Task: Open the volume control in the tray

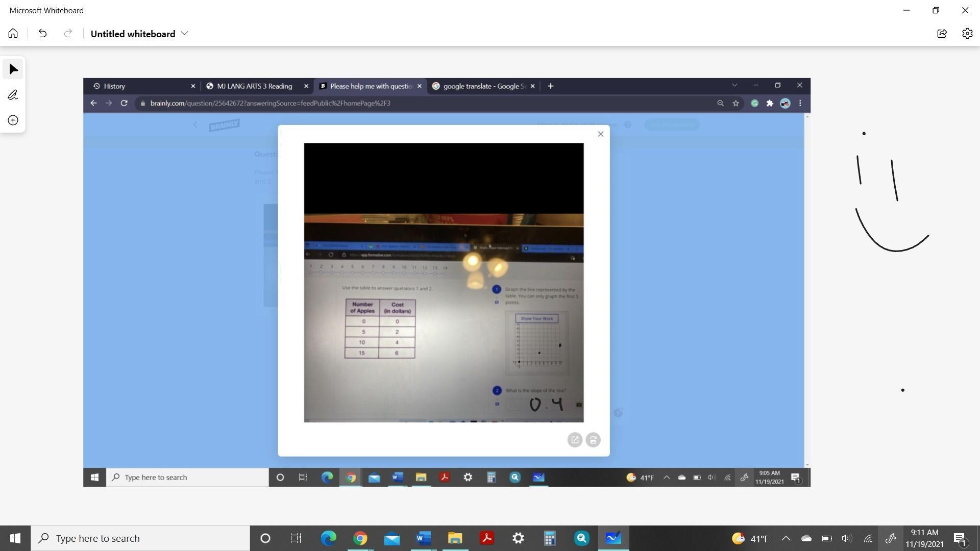Action: 847,538
